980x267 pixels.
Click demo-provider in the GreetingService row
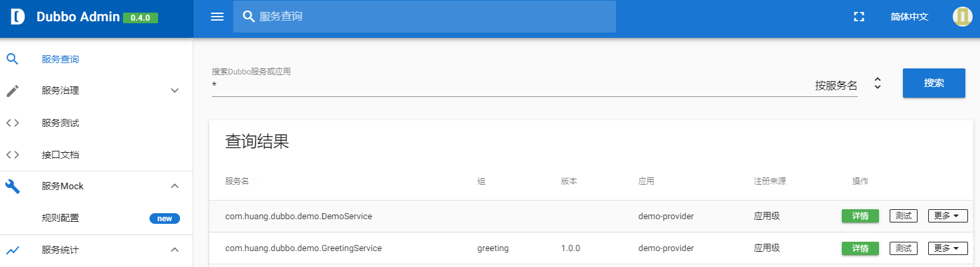click(x=666, y=248)
